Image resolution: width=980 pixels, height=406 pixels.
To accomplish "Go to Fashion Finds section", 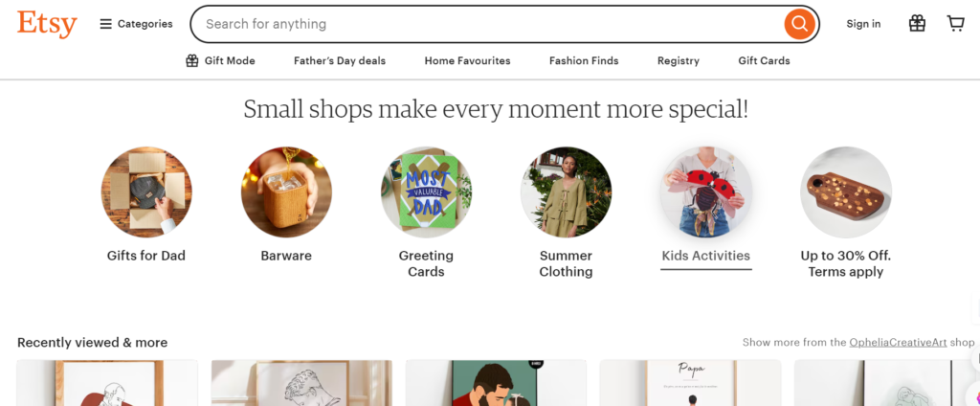I will (x=584, y=60).
